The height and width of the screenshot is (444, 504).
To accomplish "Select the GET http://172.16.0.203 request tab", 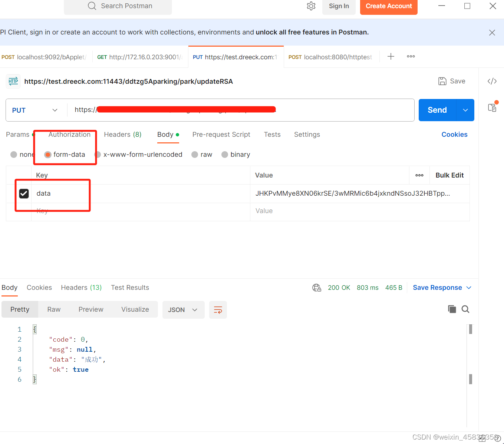I will point(140,57).
